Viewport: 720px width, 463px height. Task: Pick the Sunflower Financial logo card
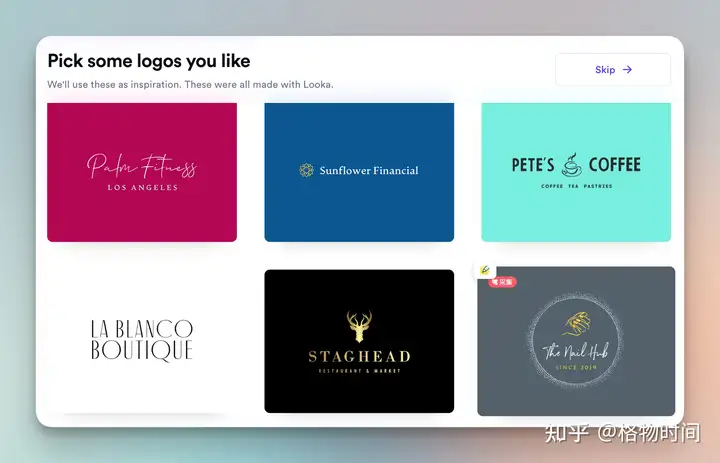(x=359, y=172)
